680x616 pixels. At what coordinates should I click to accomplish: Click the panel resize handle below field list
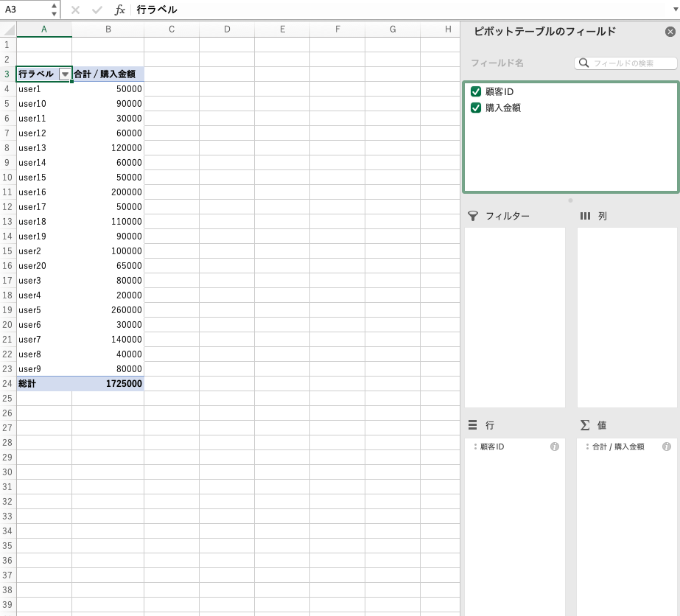570,200
